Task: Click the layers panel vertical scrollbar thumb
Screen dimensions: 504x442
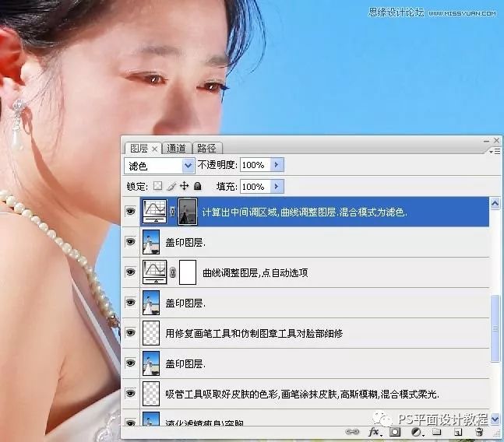Action: [495, 328]
